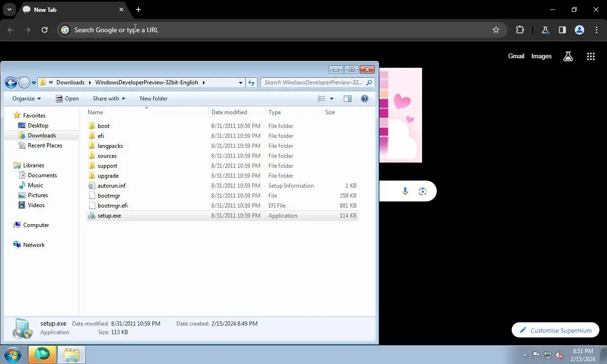Viewport: 607px width, 364px height.
Task: Open the Action Center flag tray icon
Action: (x=536, y=355)
